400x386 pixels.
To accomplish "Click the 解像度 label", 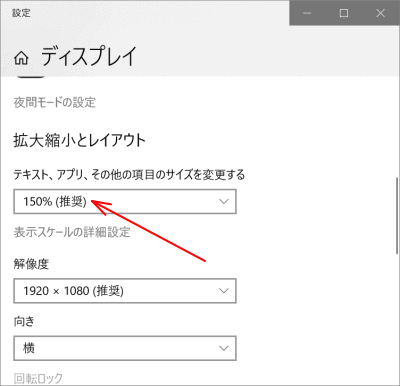I will pyautogui.click(x=31, y=264).
